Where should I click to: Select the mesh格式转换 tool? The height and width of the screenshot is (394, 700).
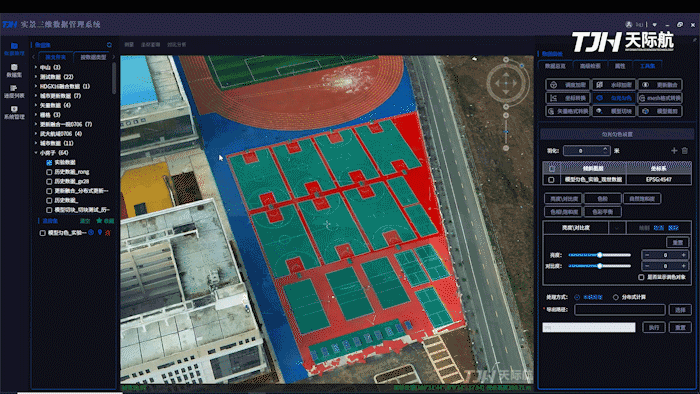(660, 98)
